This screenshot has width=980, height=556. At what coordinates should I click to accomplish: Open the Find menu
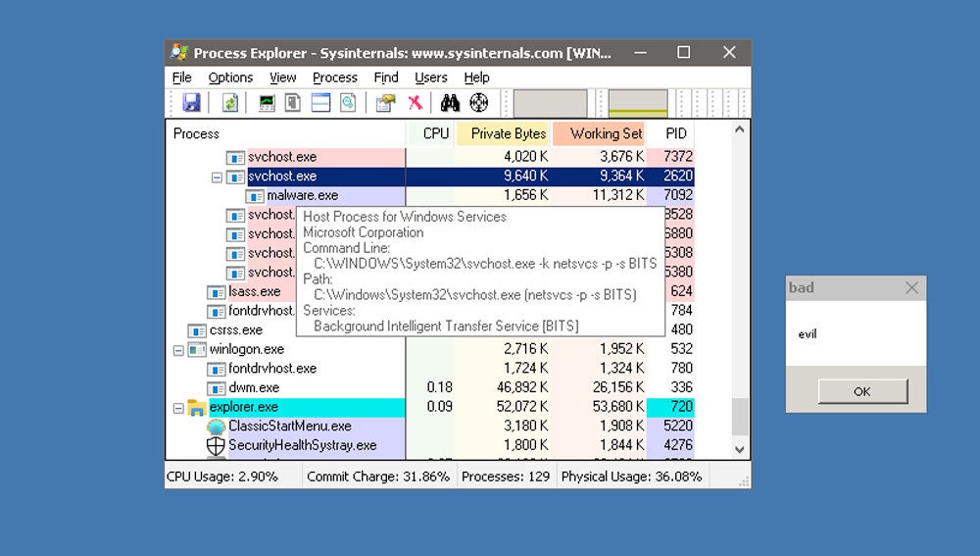[385, 77]
